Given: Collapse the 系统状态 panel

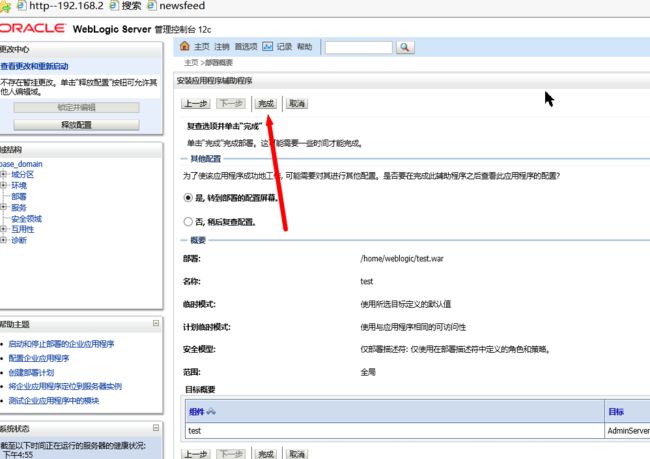Looking at the screenshot, I should pyautogui.click(x=156, y=427).
